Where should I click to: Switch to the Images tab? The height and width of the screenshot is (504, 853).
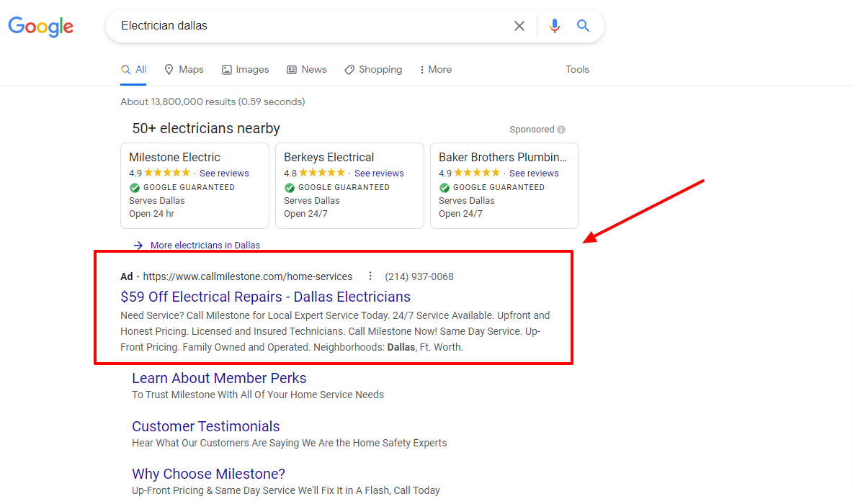246,70
